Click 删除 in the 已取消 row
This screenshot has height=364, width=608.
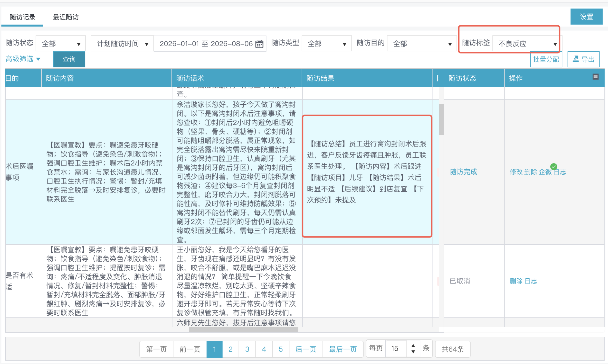[516, 281]
